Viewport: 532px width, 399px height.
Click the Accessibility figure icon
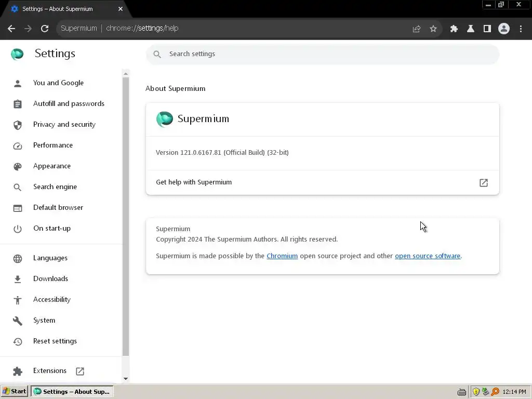point(17,300)
